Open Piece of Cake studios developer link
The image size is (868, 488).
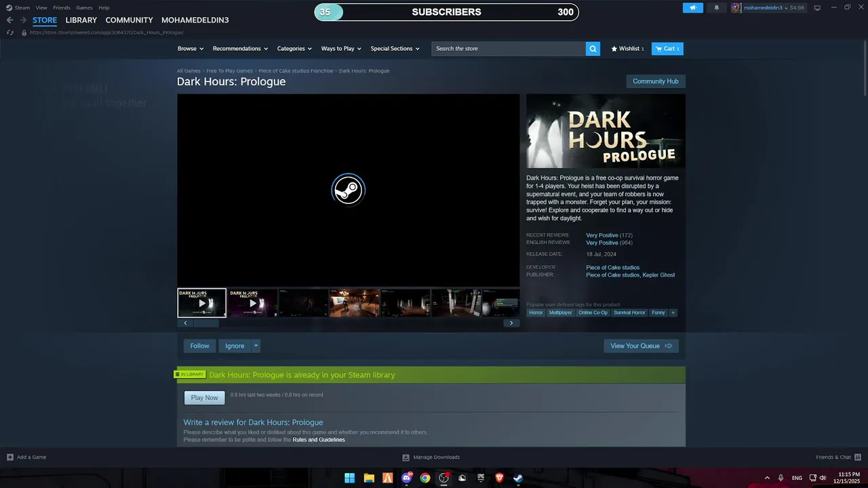tap(612, 268)
